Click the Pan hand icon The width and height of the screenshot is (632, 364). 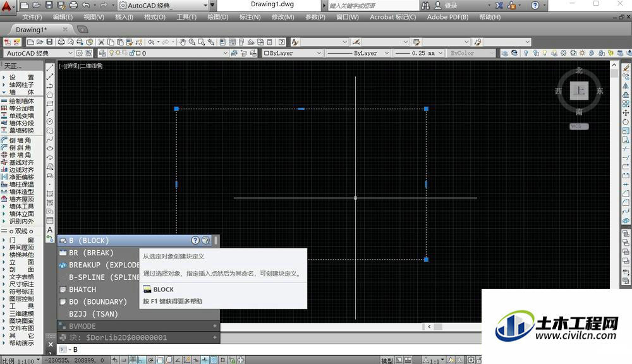point(183,42)
